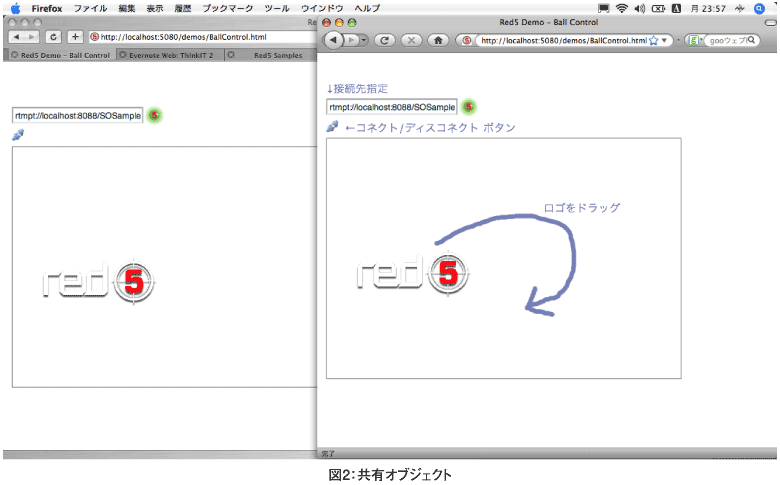The height and width of the screenshot is (485, 780).
Task: Reload the page in background window
Action: click(53, 37)
